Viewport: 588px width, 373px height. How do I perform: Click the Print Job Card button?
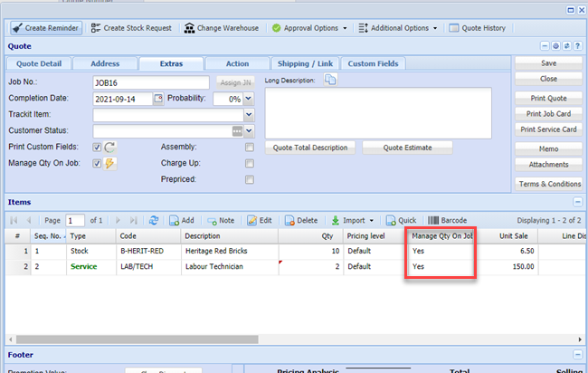click(548, 114)
